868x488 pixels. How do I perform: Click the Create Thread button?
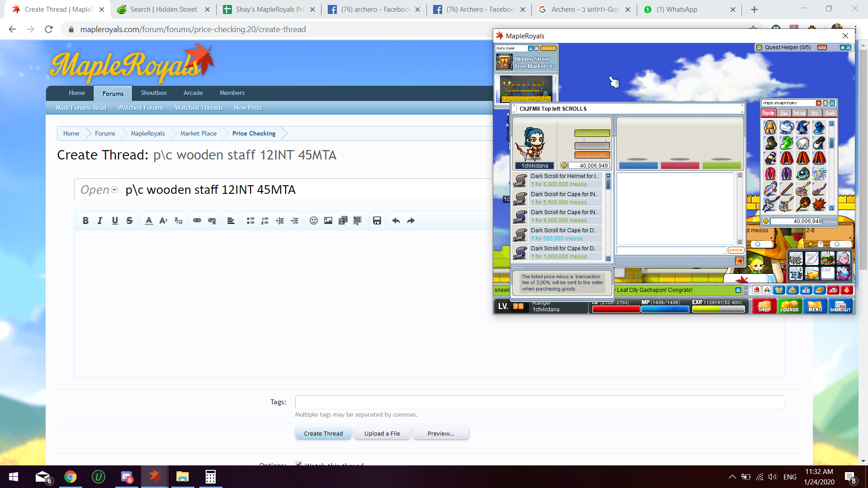pos(323,433)
